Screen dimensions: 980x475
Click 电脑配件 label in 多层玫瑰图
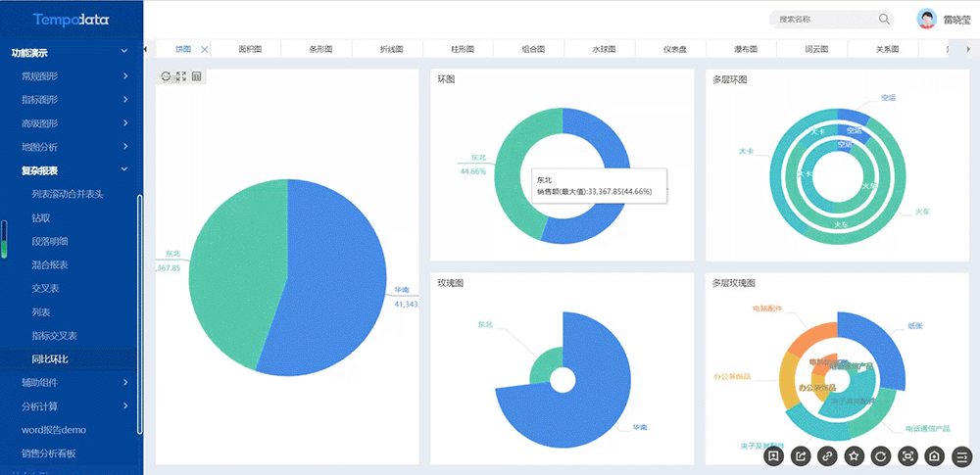pos(767,309)
